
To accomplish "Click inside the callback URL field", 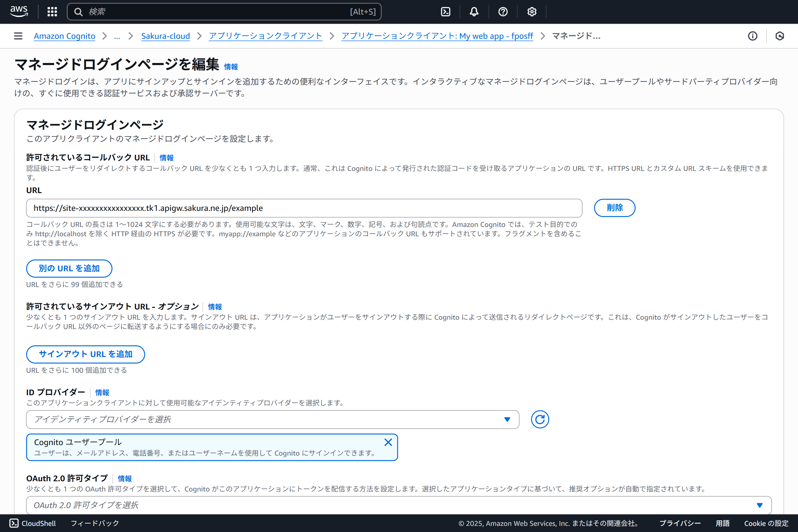I will (304, 208).
